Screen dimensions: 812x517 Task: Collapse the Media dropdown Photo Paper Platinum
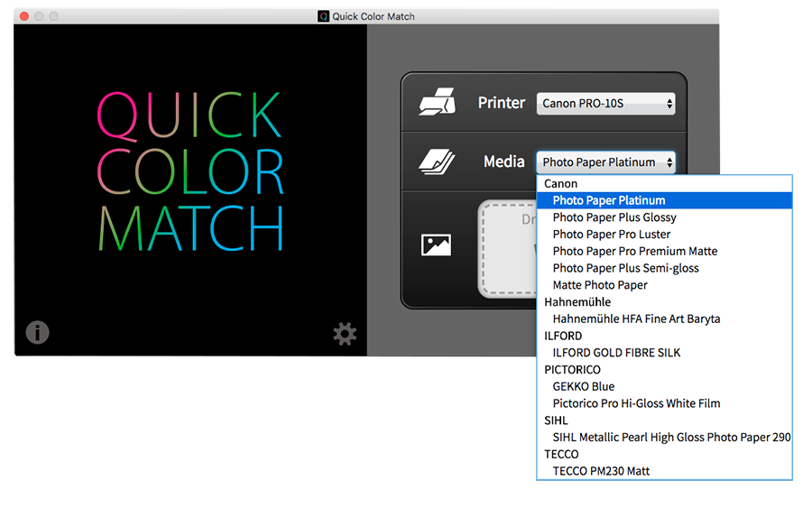coord(605,162)
